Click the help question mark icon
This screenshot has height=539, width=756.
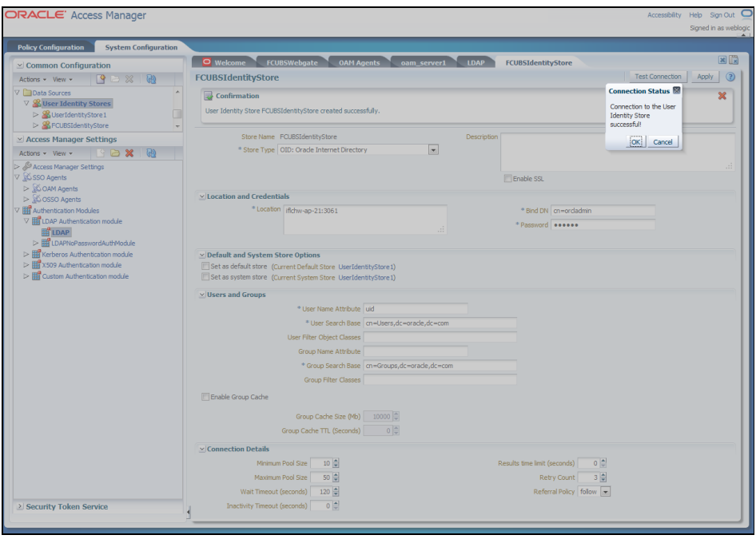point(730,77)
